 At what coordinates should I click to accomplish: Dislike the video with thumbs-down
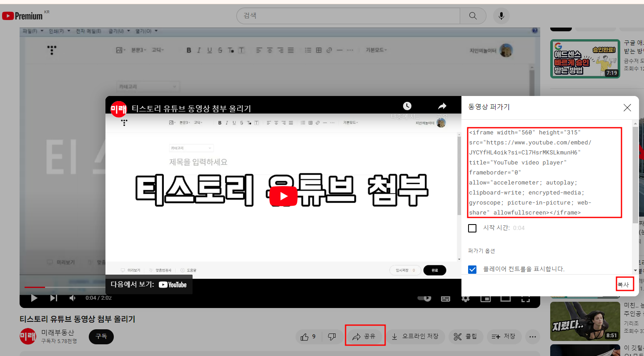point(332,337)
